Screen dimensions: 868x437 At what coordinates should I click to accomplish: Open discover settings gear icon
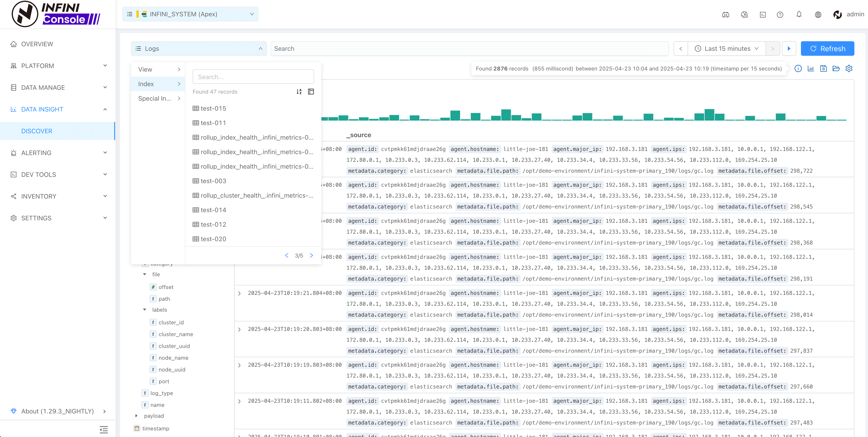click(849, 69)
